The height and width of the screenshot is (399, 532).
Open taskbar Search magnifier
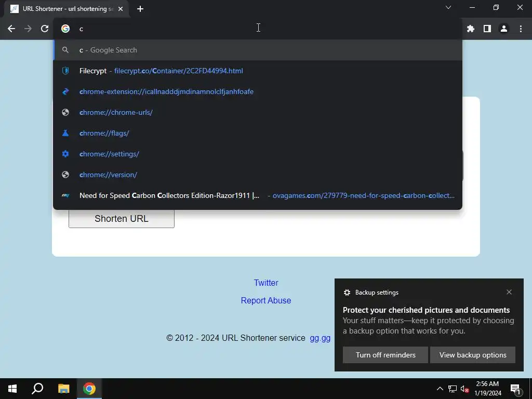[37, 389]
